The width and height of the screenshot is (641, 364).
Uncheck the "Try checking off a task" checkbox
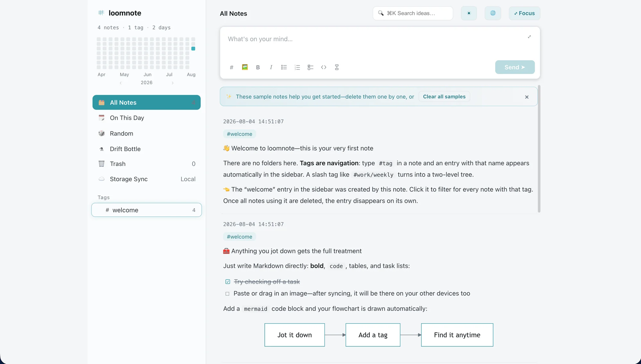(228, 282)
